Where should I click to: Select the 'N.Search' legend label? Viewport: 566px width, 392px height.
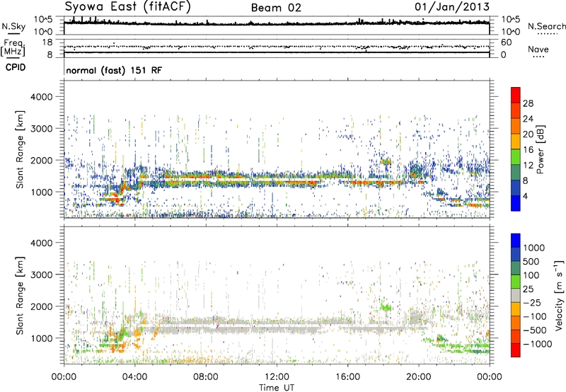(547, 26)
